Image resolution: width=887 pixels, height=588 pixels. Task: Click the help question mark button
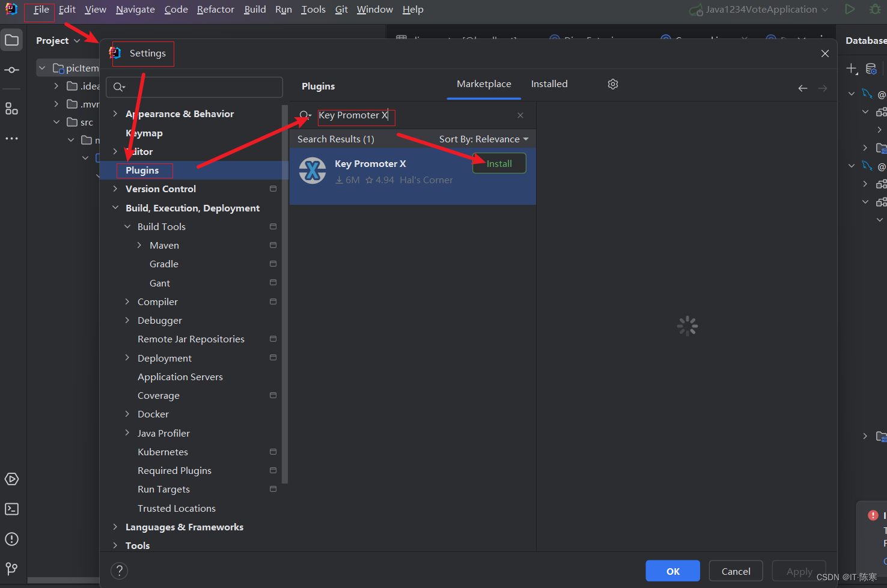119,571
